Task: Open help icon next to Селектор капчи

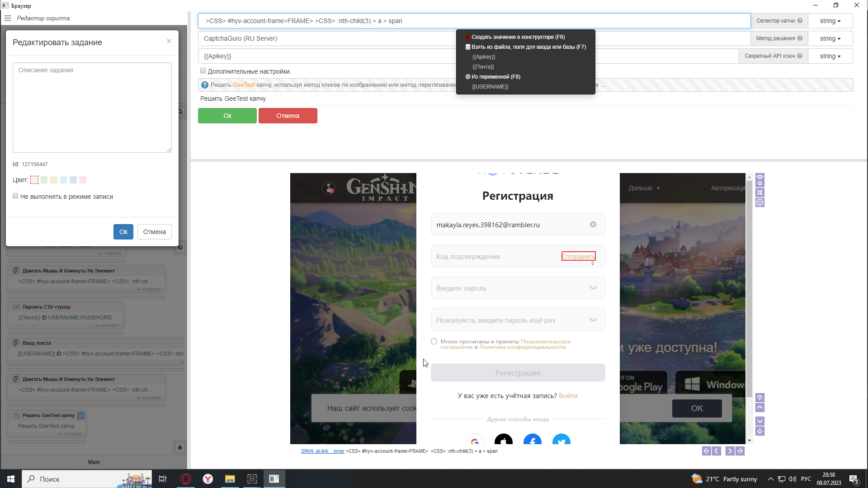Action: 800,21
